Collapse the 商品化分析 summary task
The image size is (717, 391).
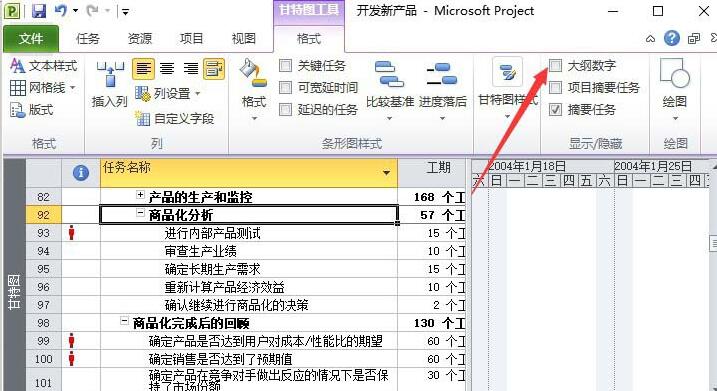point(140,213)
